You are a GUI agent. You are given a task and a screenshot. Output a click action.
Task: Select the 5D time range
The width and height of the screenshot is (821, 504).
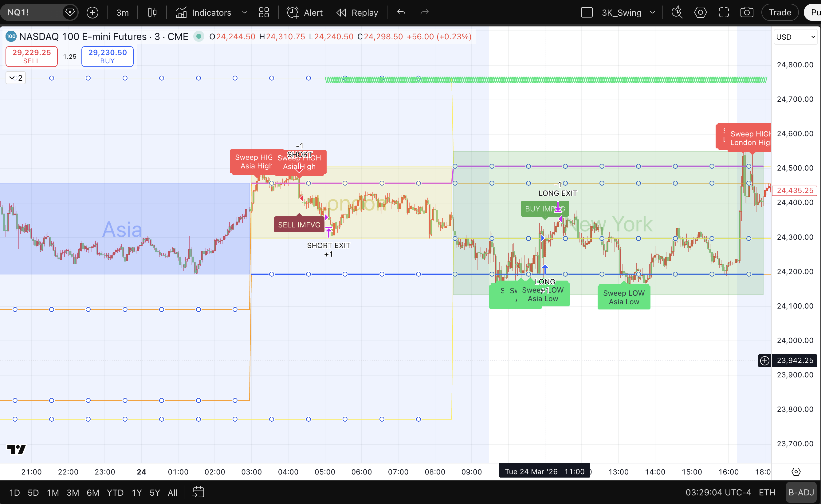33,492
